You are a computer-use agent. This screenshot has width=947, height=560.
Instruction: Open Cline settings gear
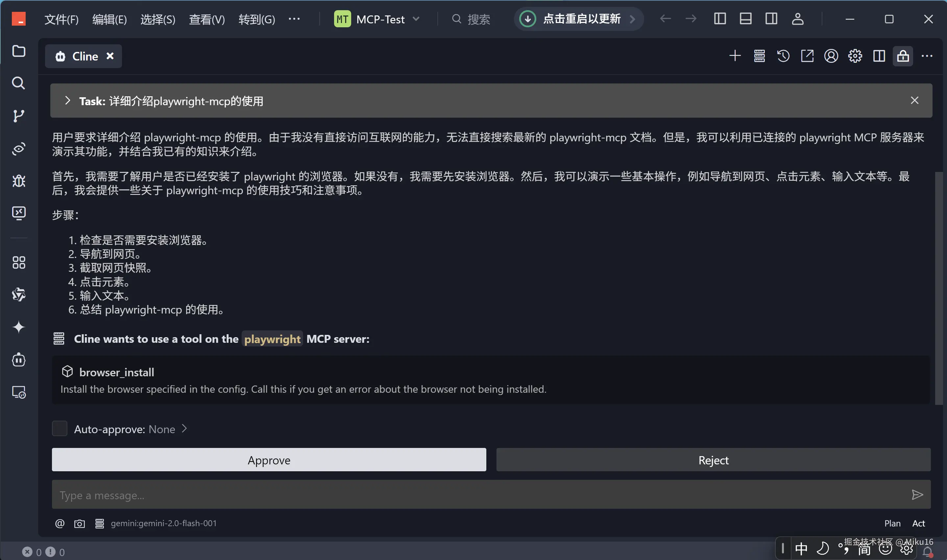855,56
